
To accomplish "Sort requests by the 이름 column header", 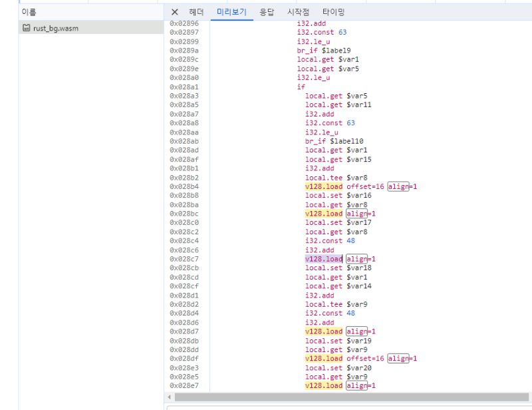I will click(x=29, y=12).
